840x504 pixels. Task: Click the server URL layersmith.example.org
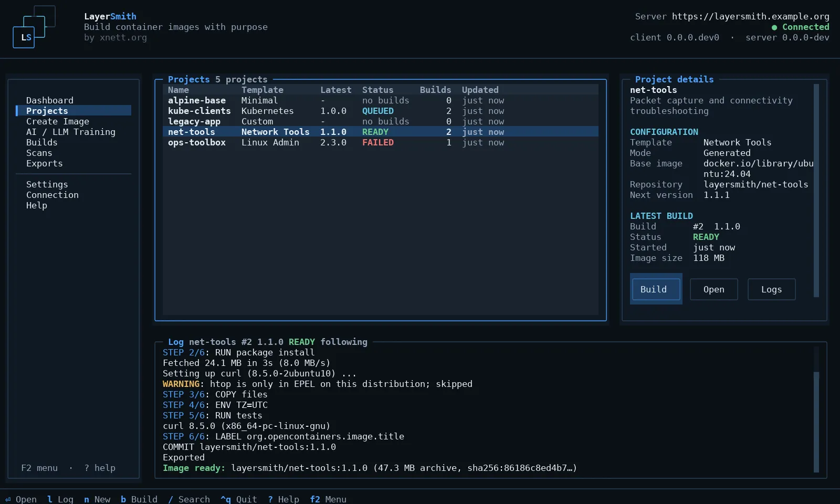pos(751,16)
